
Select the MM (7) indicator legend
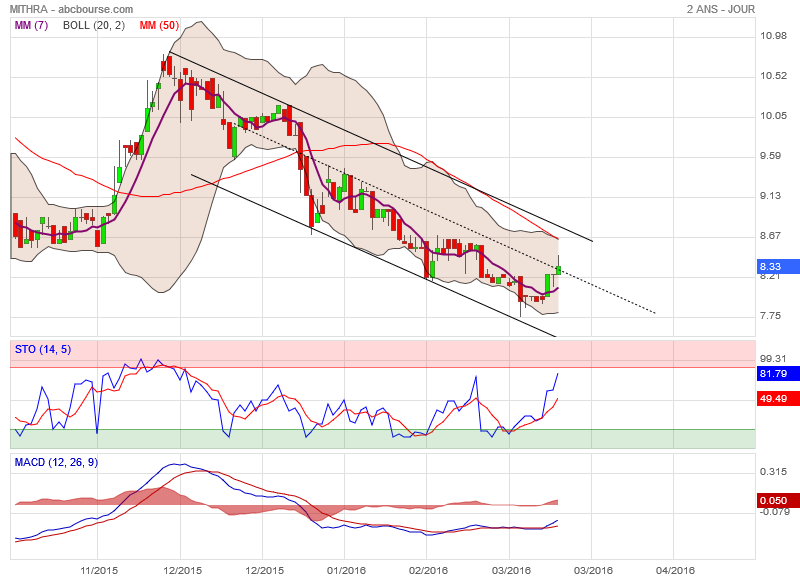coord(31,25)
